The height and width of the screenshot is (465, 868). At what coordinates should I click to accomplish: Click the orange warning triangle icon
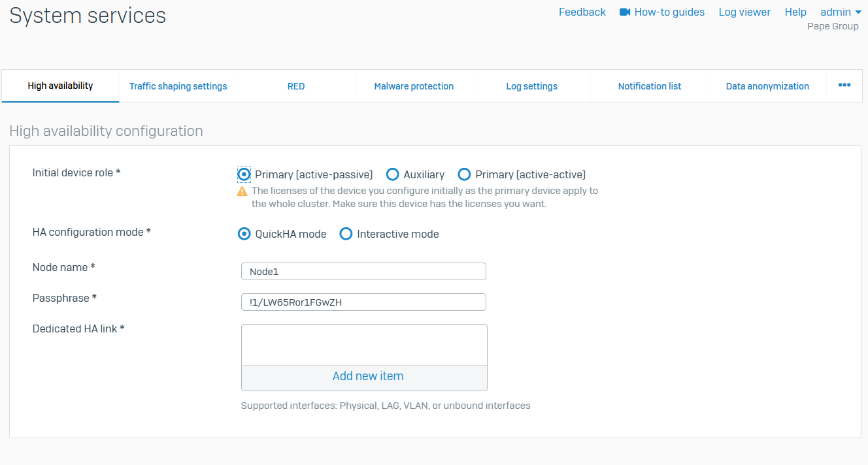[x=242, y=191]
